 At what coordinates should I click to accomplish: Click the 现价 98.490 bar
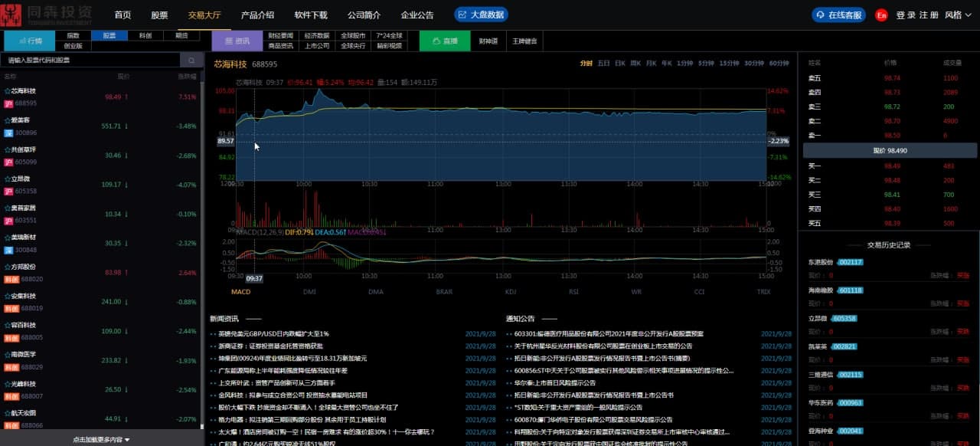coord(890,150)
